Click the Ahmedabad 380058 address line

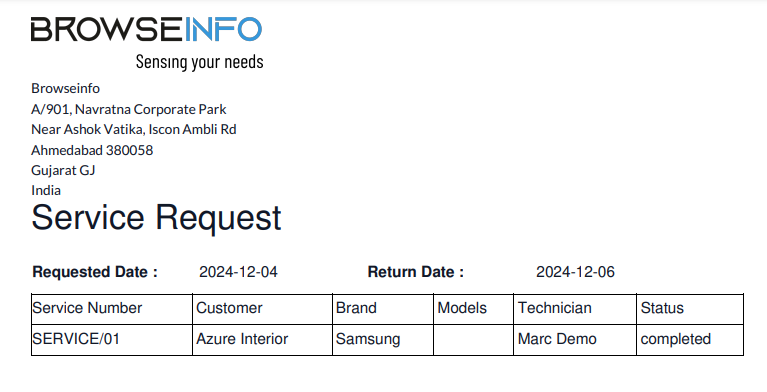point(92,150)
